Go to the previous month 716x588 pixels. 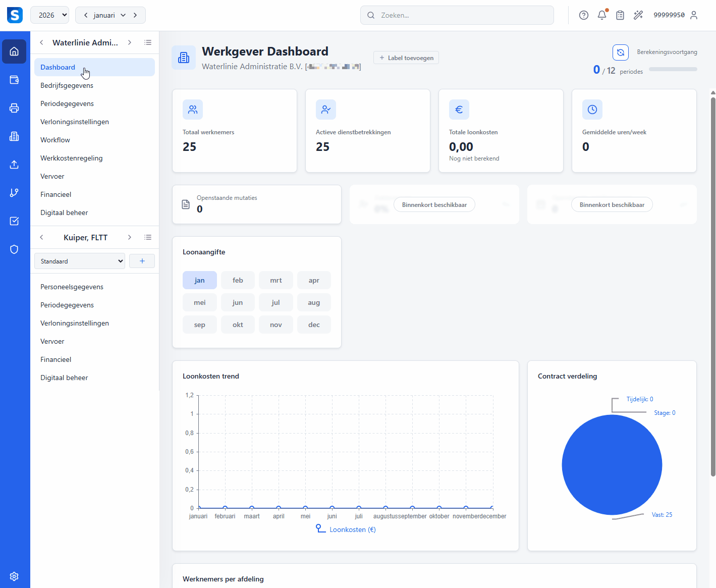[86, 15]
